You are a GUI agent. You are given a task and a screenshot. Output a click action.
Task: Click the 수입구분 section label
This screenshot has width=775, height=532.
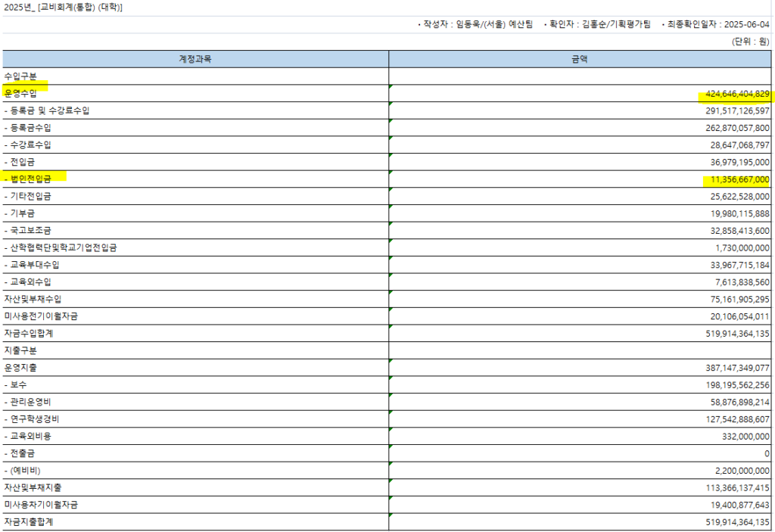click(20, 76)
